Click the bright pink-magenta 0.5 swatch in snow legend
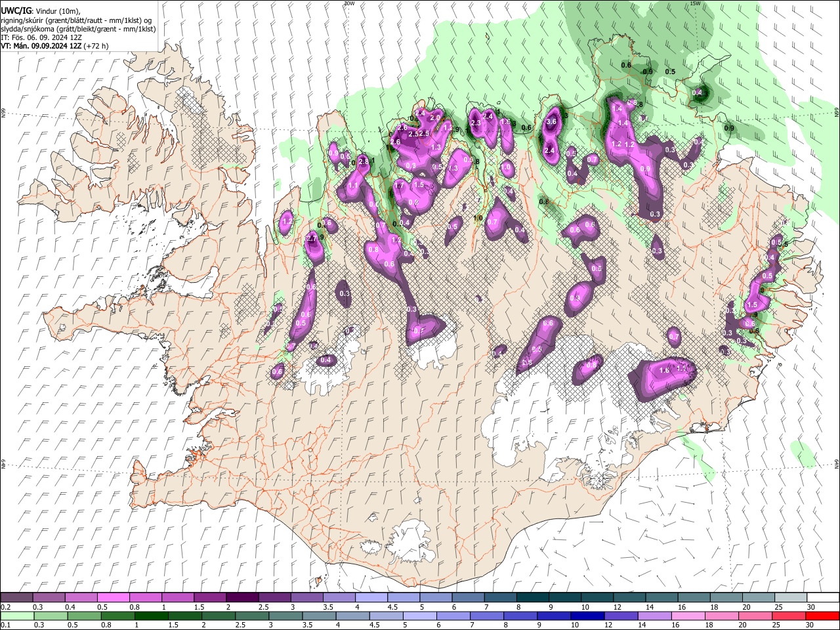 [x=113, y=598]
